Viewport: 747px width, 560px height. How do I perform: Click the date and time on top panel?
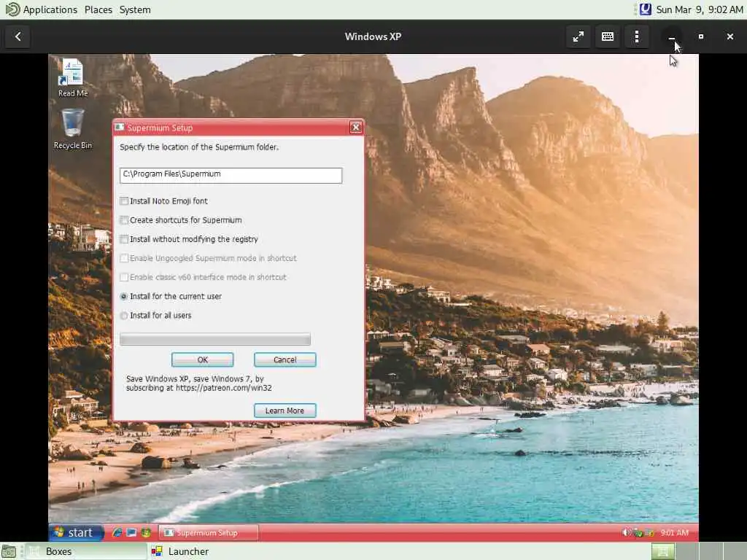click(x=700, y=9)
